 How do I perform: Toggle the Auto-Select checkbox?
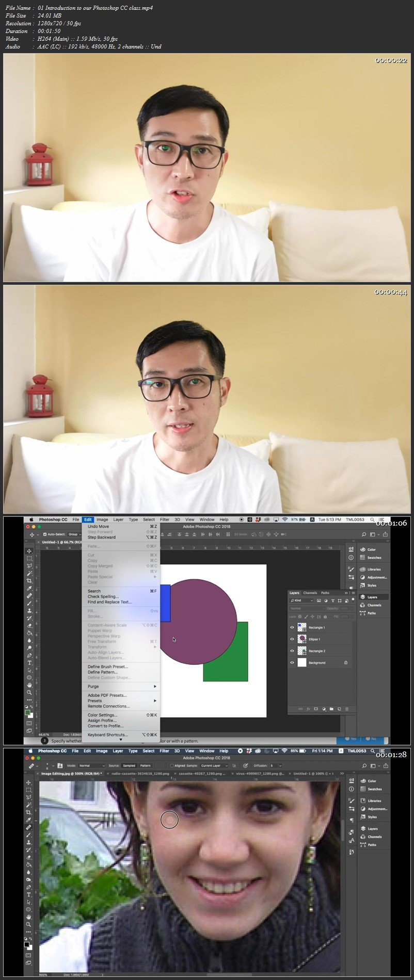point(45,534)
